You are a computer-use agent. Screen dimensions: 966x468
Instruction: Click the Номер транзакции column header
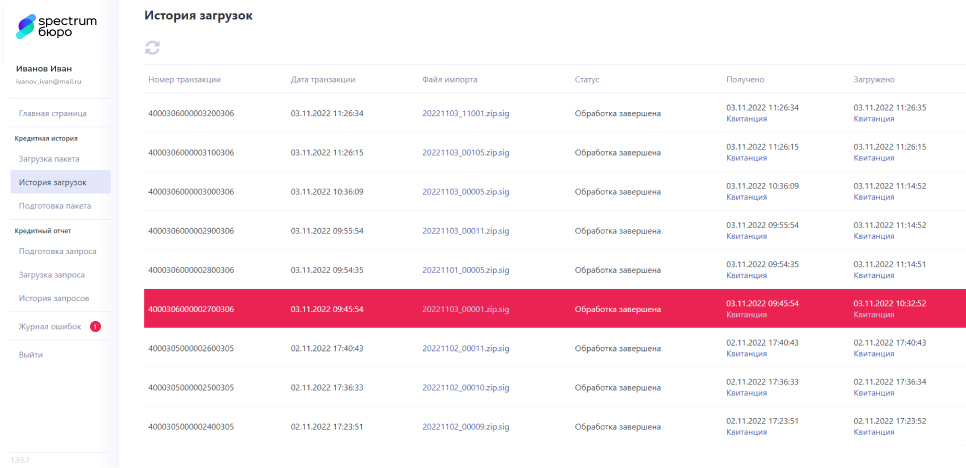pos(184,79)
